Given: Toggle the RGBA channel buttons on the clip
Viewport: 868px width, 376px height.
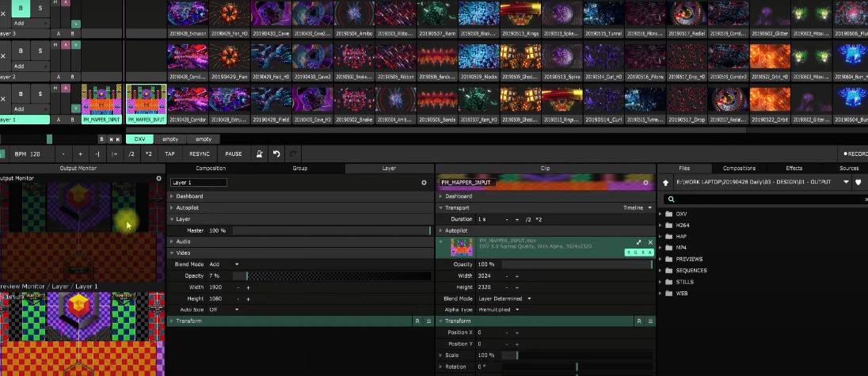Looking at the screenshot, I should [639, 253].
